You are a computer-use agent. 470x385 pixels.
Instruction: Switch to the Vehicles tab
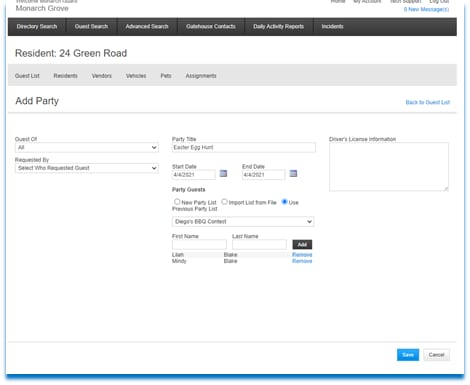(136, 76)
